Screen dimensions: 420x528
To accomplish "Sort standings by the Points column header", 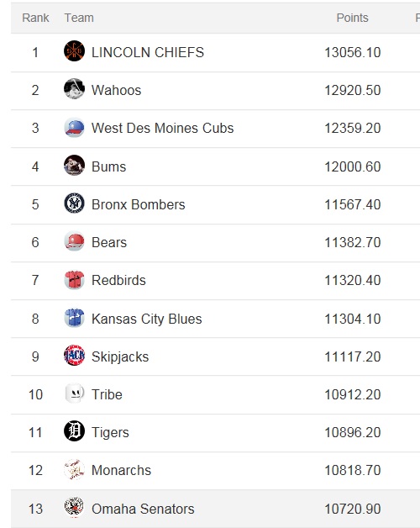I will (x=352, y=18).
